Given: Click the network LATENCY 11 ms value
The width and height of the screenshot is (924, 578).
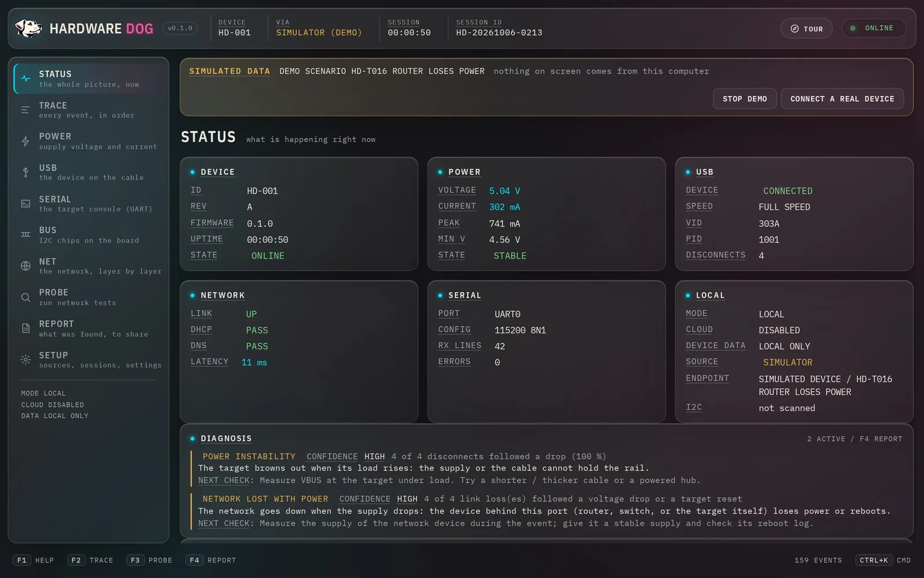Looking at the screenshot, I should coord(254,362).
